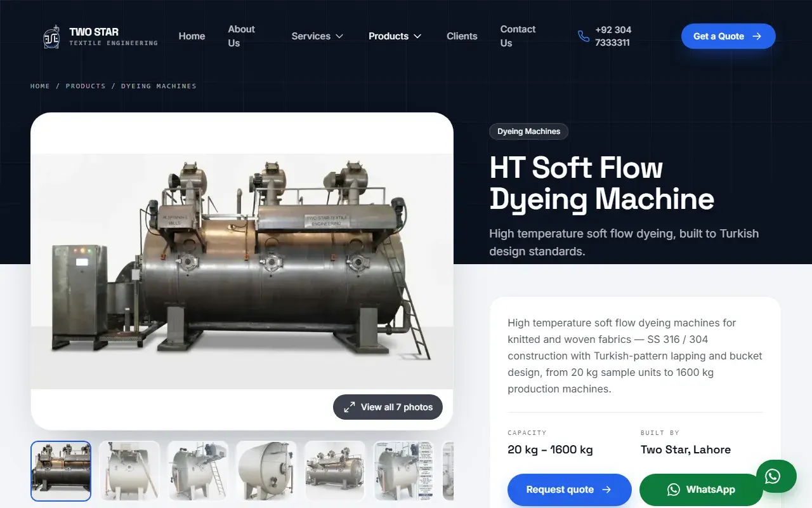The height and width of the screenshot is (508, 812).
Task: Click the Dyeing Machines category tag
Action: (x=529, y=131)
